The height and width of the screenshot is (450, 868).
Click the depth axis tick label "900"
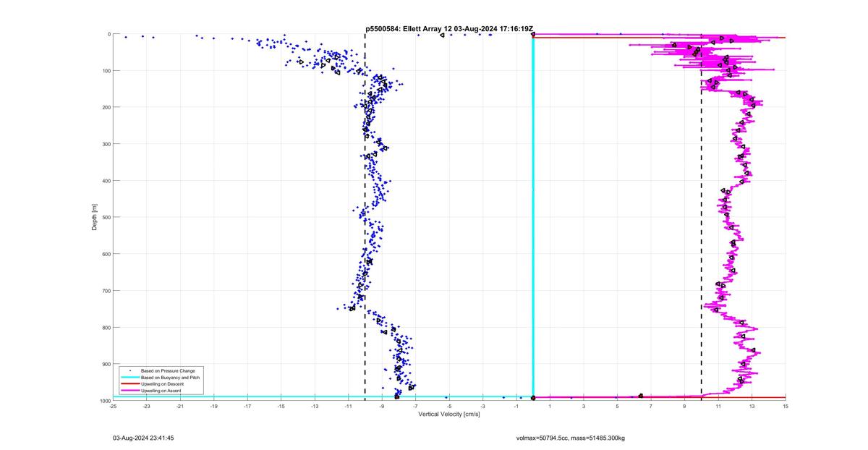(x=106, y=364)
